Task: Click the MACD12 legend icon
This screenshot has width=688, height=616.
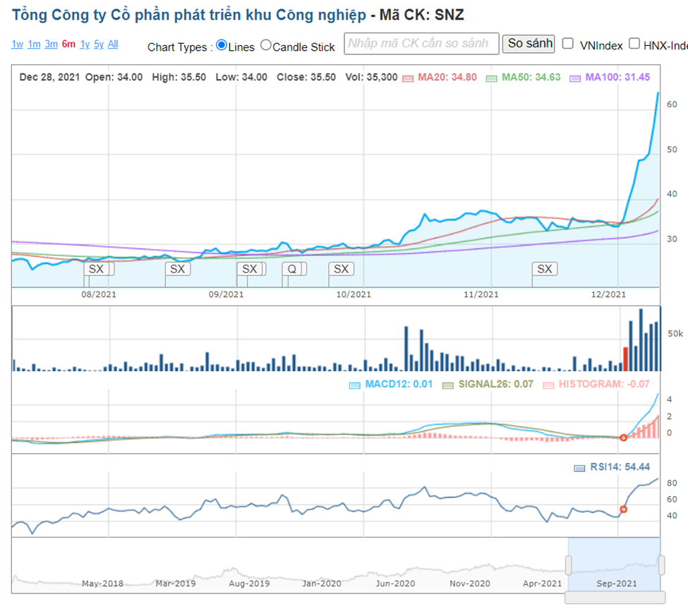Action: 355,385
